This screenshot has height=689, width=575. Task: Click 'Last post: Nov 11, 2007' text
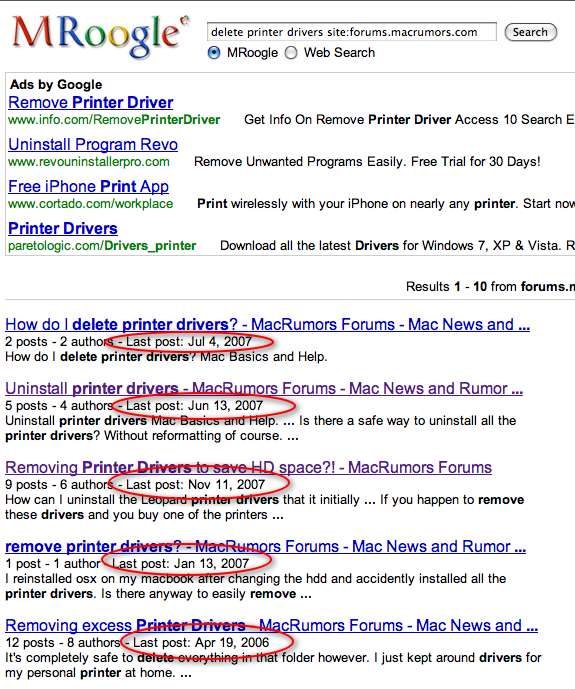click(x=195, y=485)
